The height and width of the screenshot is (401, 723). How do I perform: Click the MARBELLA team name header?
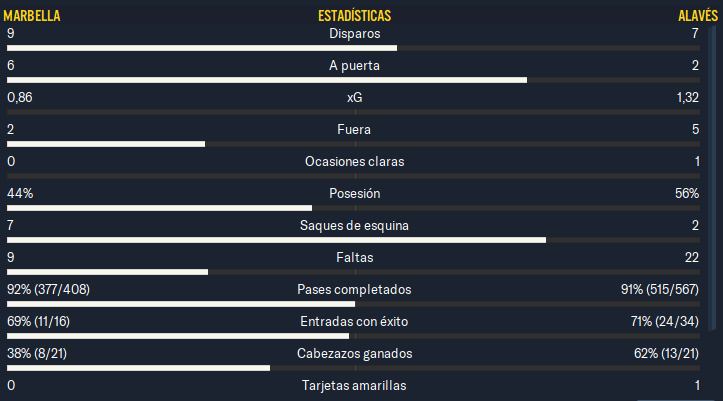pyautogui.click(x=32, y=16)
